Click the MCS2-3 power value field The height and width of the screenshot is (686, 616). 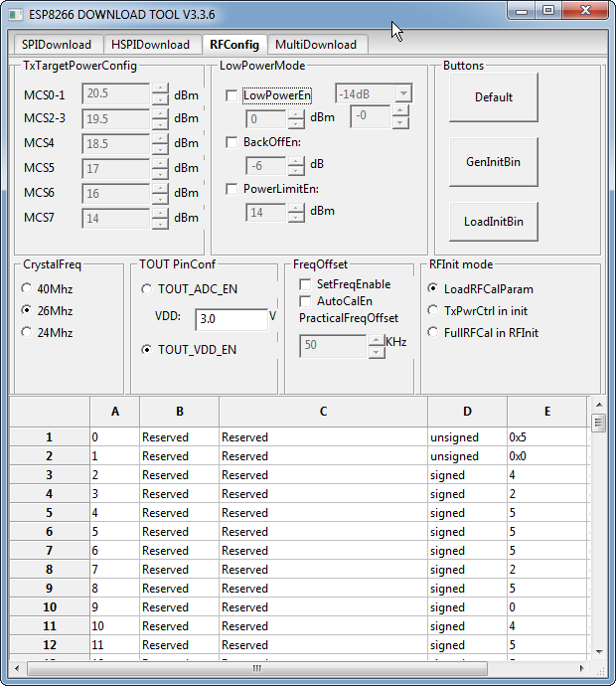point(116,118)
